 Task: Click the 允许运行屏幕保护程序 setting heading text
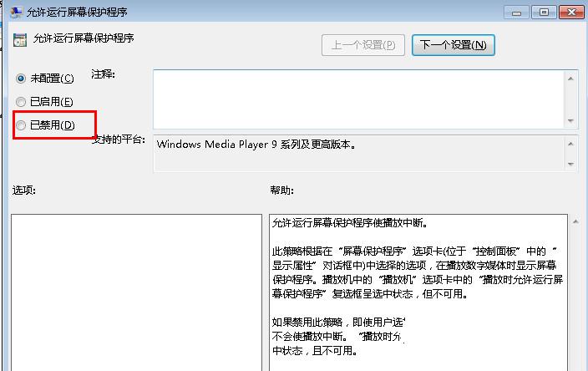point(82,38)
